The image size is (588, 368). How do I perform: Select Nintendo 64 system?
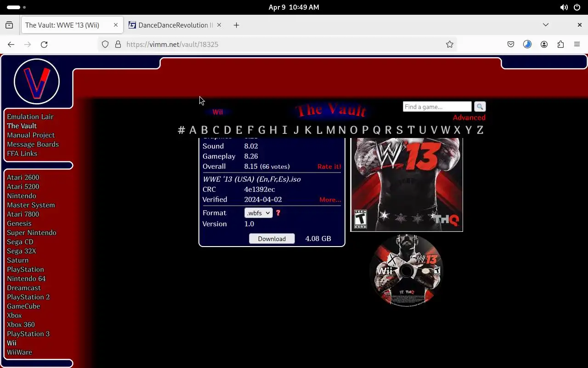tap(26, 279)
